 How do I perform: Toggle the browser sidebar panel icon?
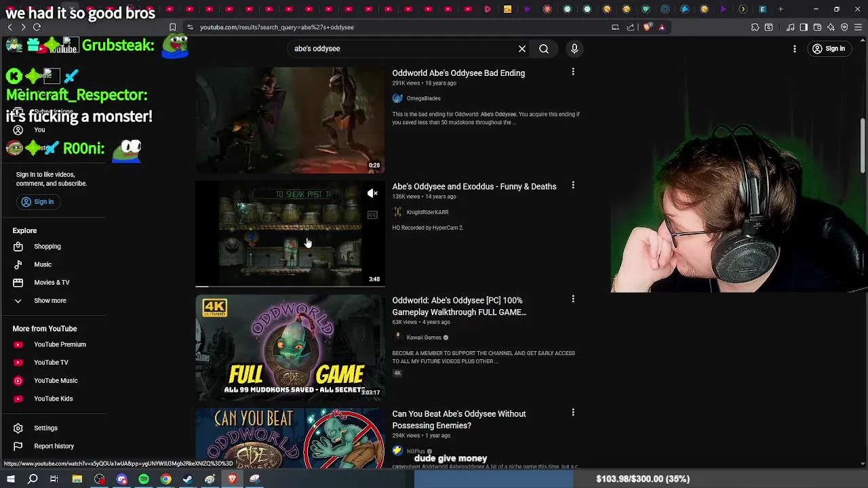(804, 27)
